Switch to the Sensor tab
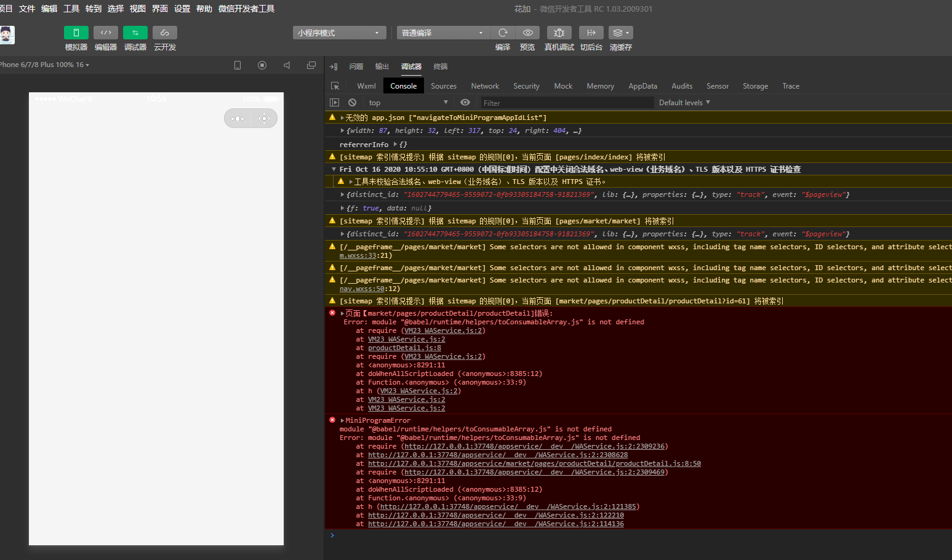The image size is (952, 560). click(718, 86)
